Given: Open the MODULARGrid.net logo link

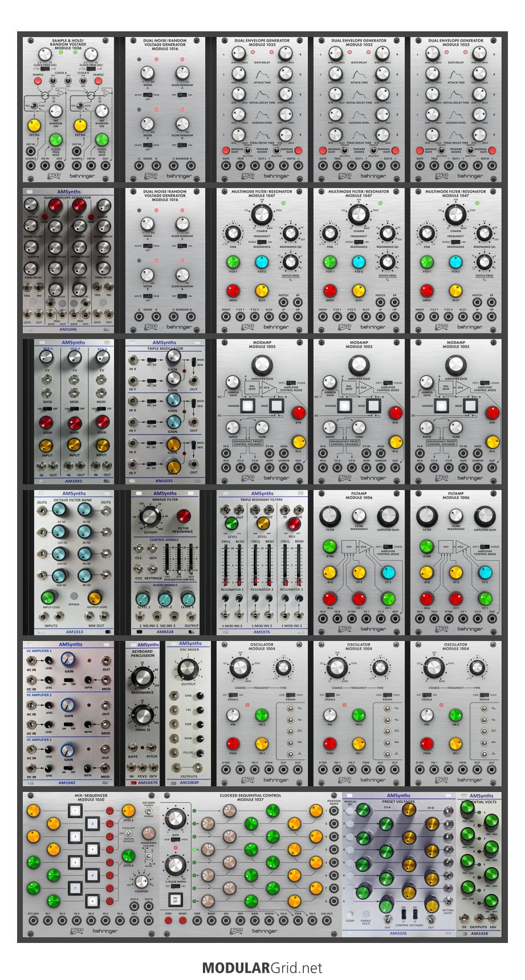Looking at the screenshot, I should click(262, 968).
